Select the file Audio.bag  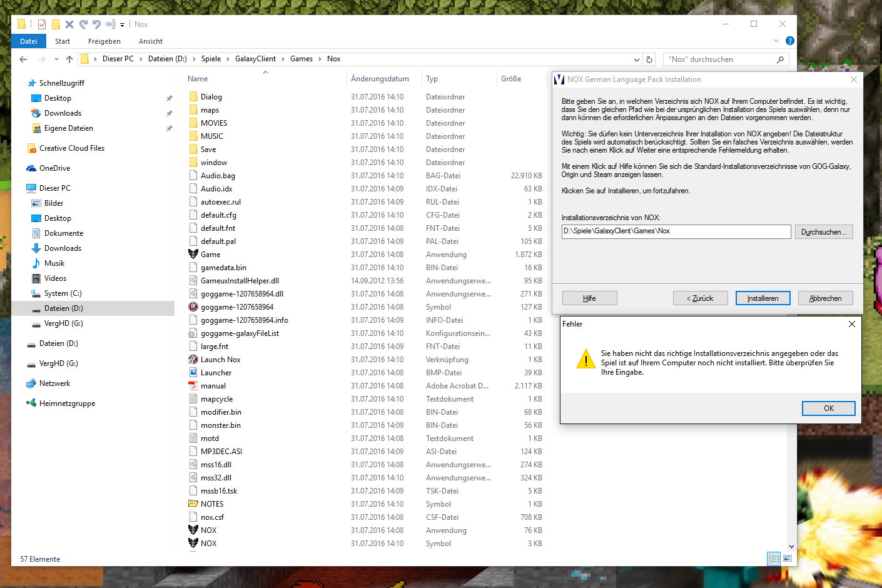click(x=218, y=176)
